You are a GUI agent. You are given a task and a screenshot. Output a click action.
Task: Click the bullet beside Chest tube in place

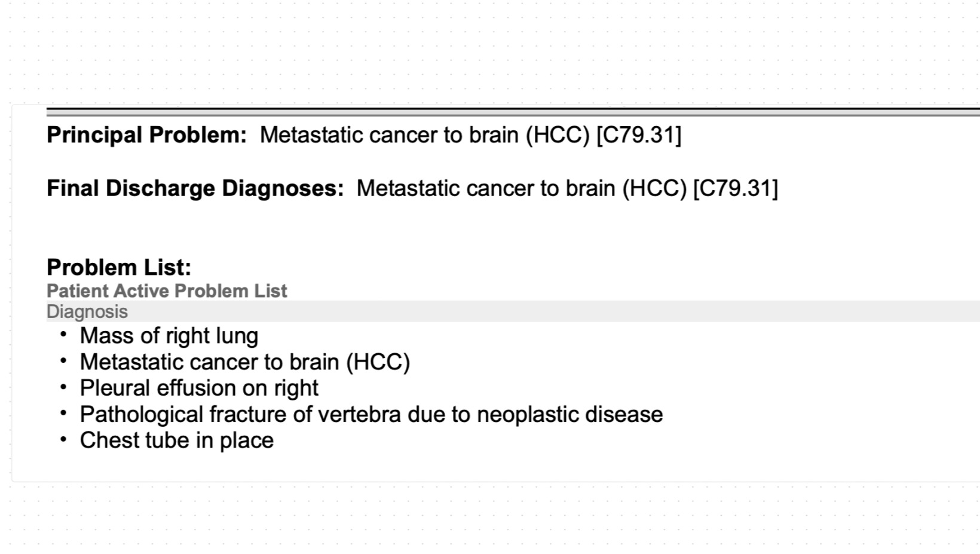pos(63,440)
